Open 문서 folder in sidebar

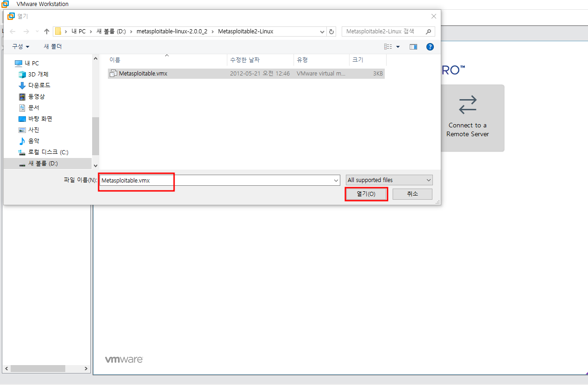(29, 107)
